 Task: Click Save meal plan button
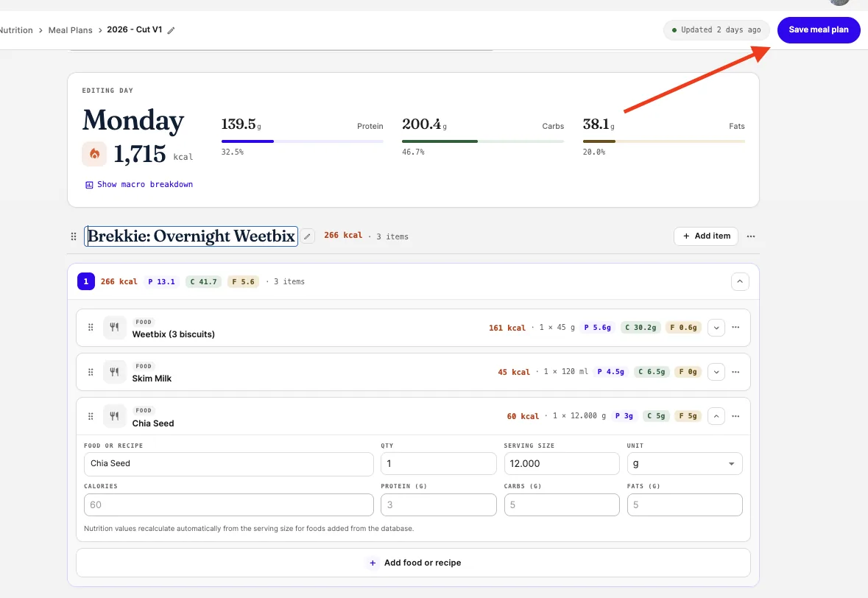[x=819, y=30]
